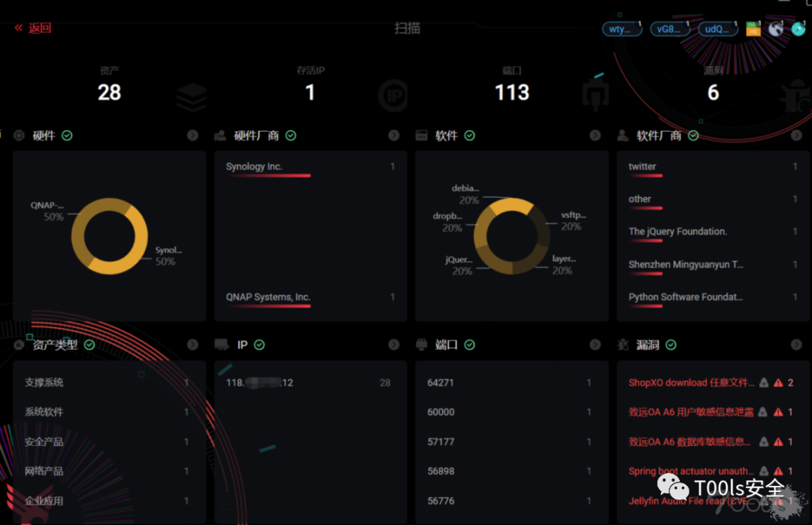Click the green check beside 软件
The width and height of the screenshot is (812, 525).
click(x=470, y=136)
